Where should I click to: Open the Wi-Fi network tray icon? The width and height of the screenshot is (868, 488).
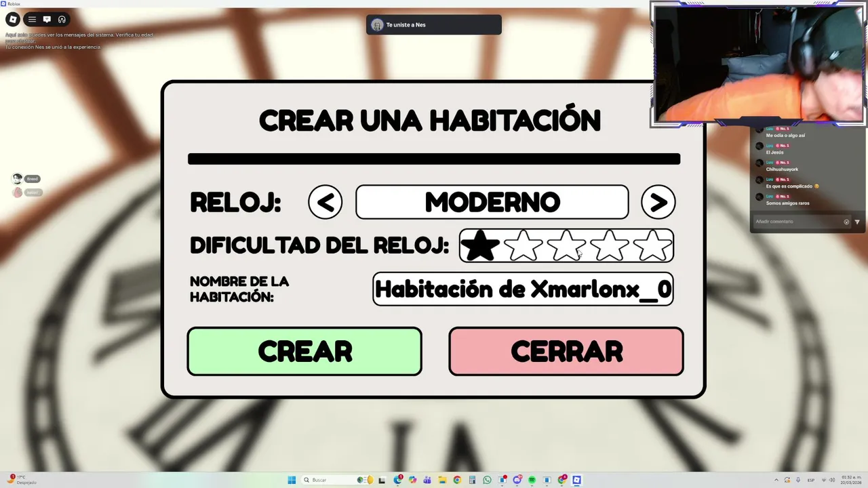click(x=824, y=480)
